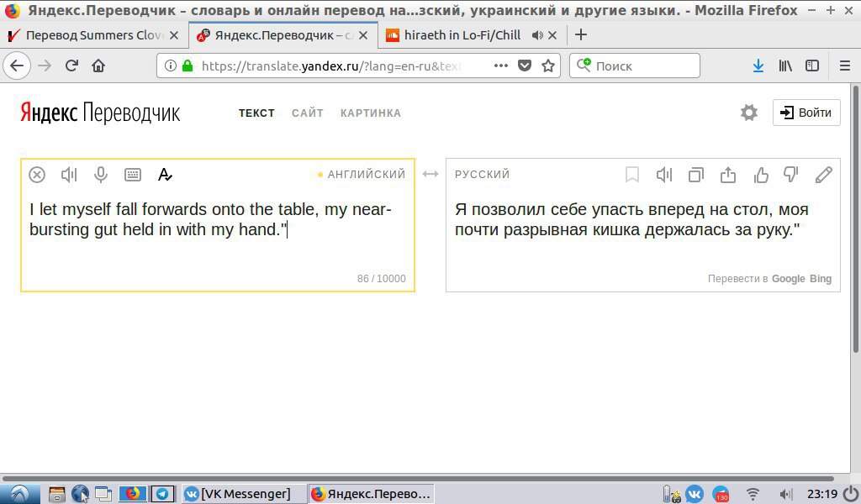Open the Firefox hamburger menu
This screenshot has width=861, height=504.
coord(845,66)
